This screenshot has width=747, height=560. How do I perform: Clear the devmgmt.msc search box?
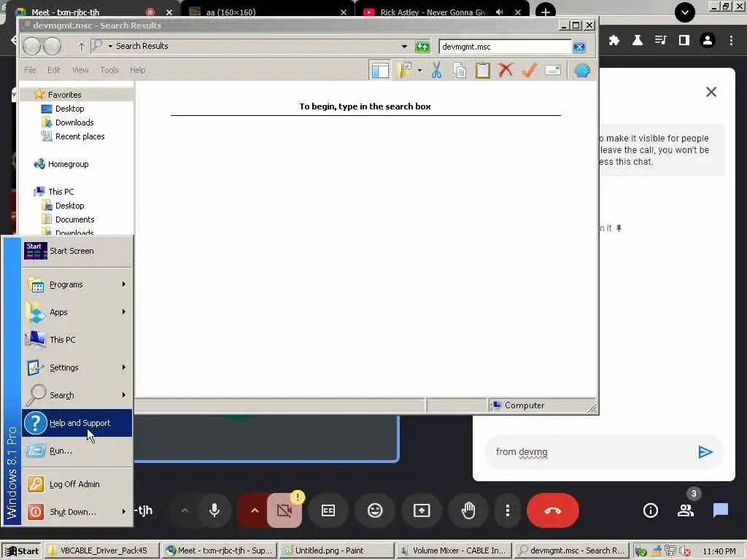pyautogui.click(x=578, y=47)
